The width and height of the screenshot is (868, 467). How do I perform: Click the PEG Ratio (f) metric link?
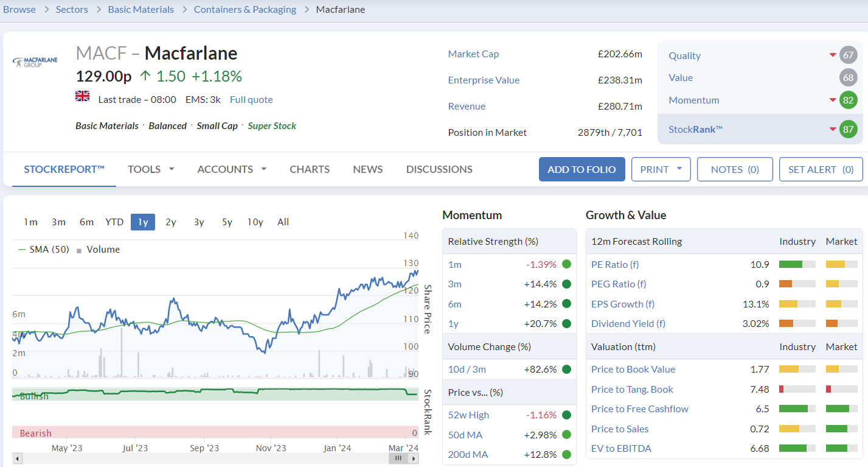point(619,284)
